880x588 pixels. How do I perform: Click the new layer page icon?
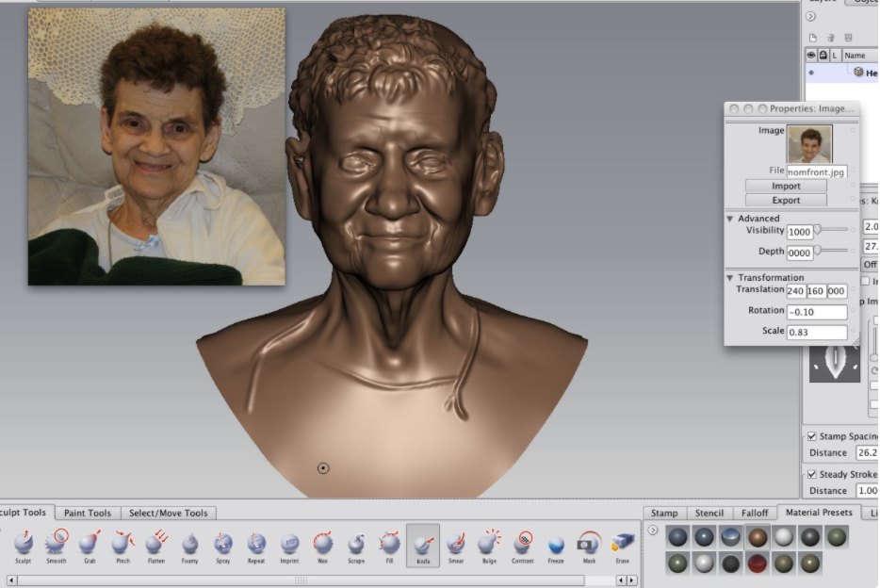click(x=813, y=38)
